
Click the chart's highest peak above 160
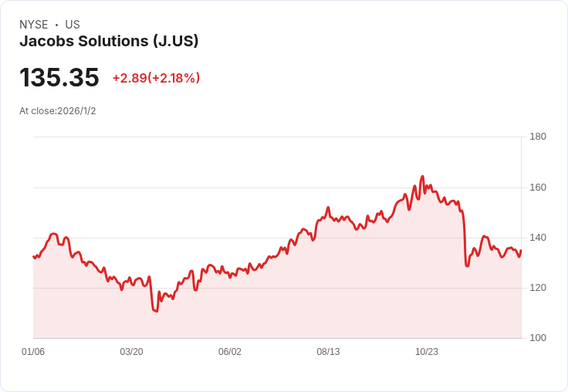pos(422,177)
